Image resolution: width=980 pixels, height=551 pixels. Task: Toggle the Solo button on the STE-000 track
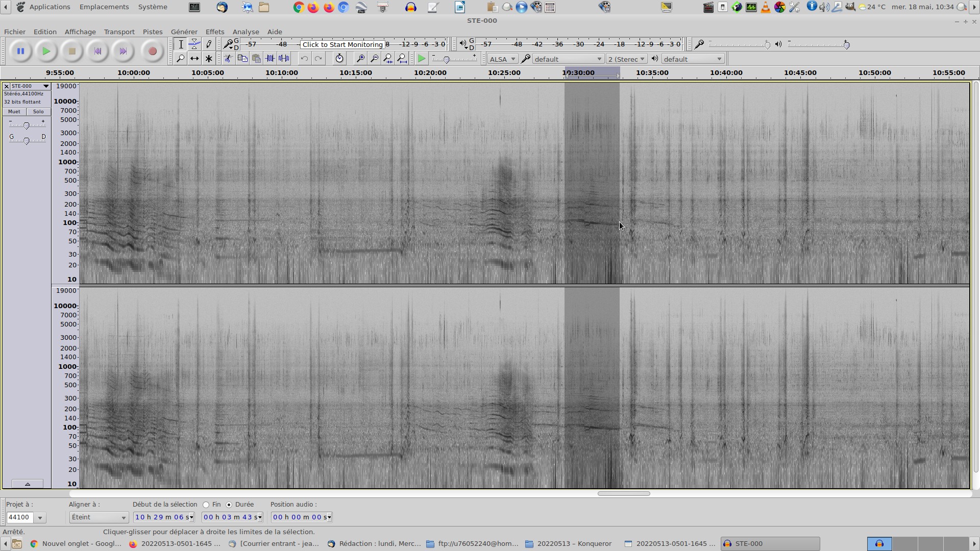38,112
